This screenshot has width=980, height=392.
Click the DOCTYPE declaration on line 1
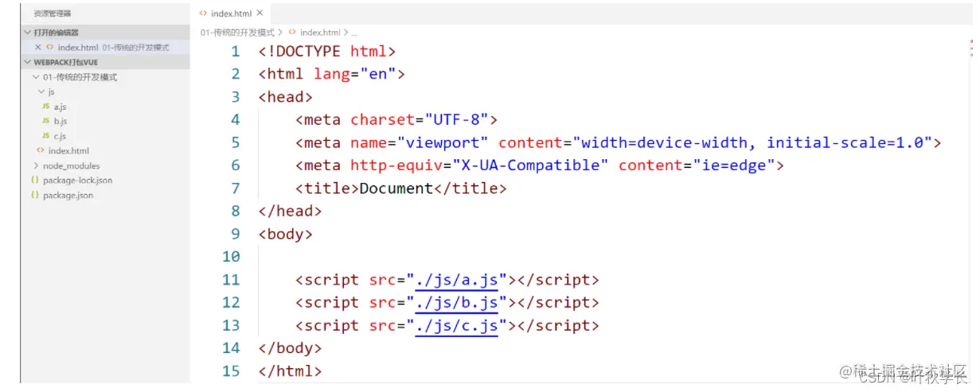[x=327, y=52]
